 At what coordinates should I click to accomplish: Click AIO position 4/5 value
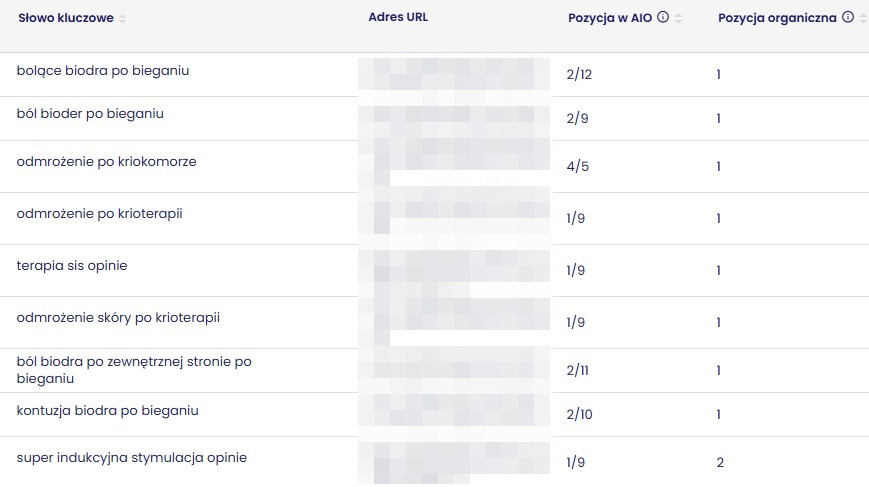(577, 167)
